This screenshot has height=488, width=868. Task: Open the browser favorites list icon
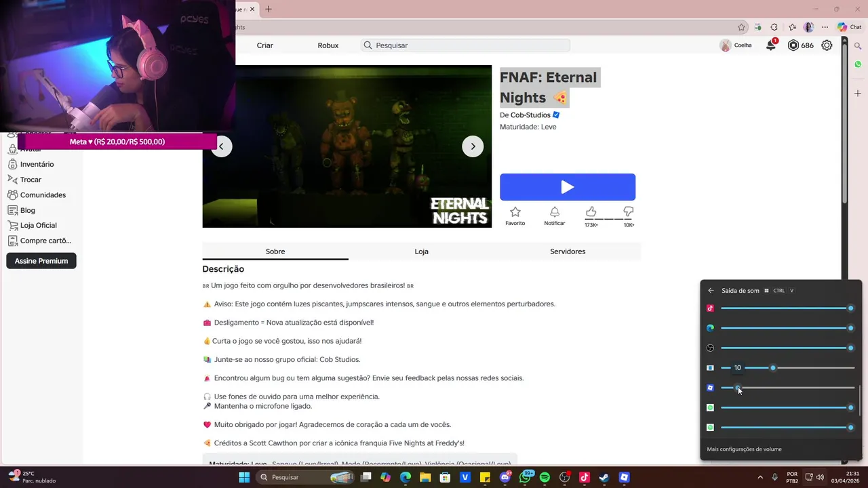(792, 27)
